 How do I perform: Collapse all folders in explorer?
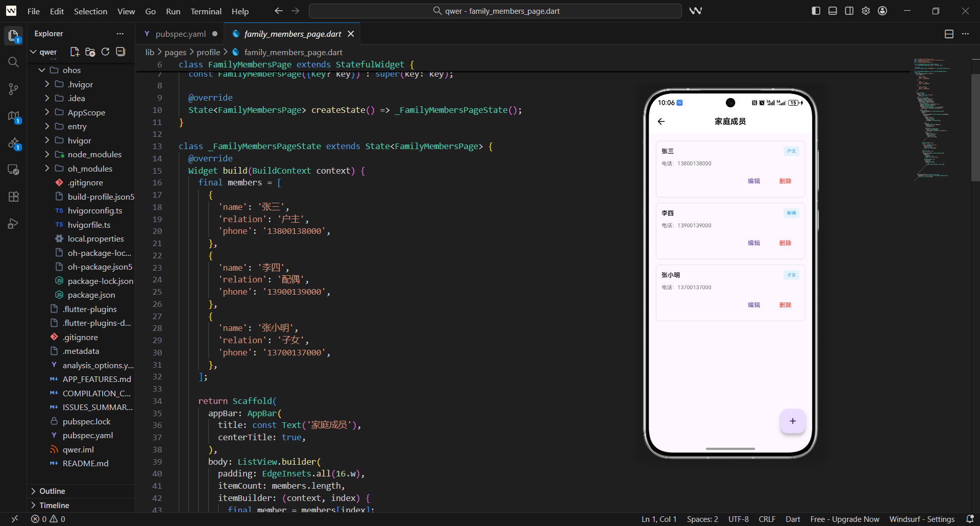click(120, 52)
